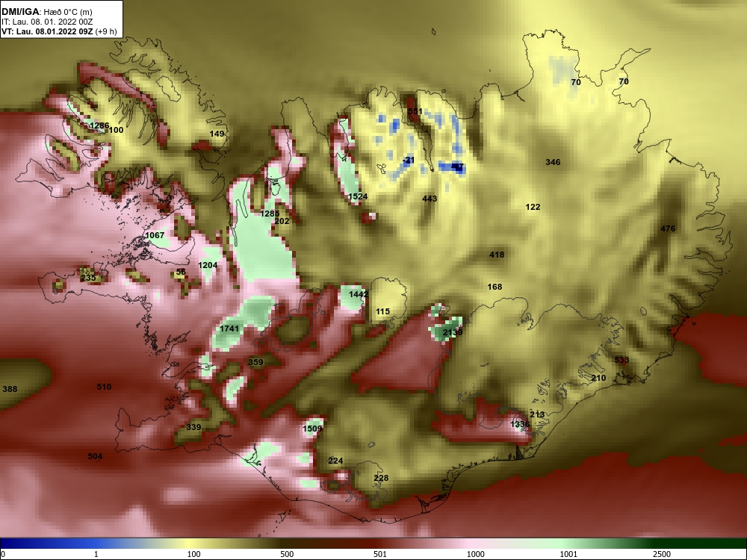The height and width of the screenshot is (560, 747).
Task: Click the 551 value on the map
Action: pos(415,111)
